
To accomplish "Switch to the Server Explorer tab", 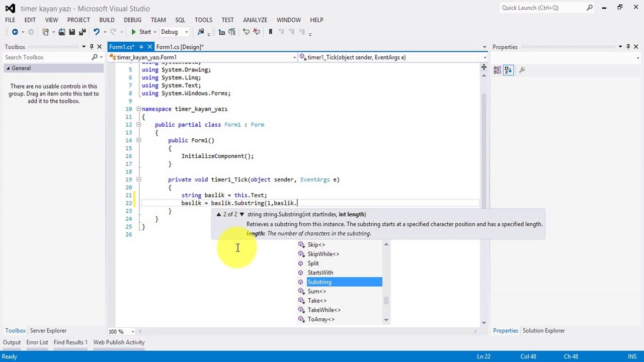I will point(48,331).
